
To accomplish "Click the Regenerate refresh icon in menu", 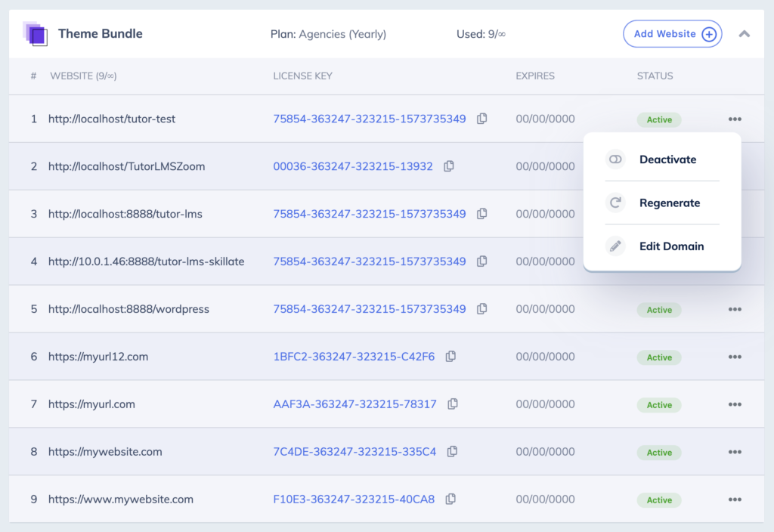I will (x=615, y=203).
